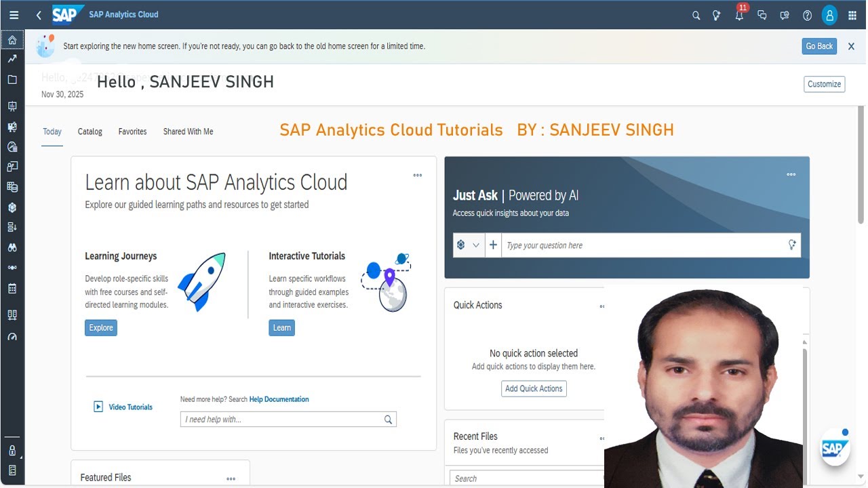Open Files folder icon in sidebar
Screen dimensions: 868x488
(x=12, y=79)
